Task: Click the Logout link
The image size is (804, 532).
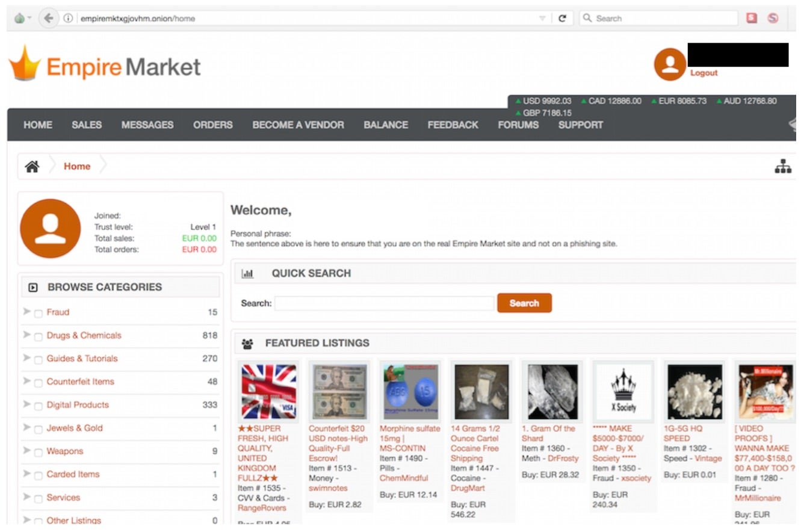Action: [703, 73]
